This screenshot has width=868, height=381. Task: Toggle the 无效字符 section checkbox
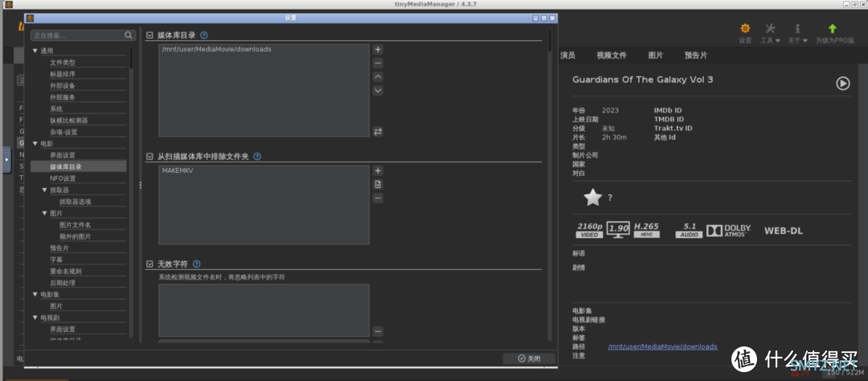point(149,264)
